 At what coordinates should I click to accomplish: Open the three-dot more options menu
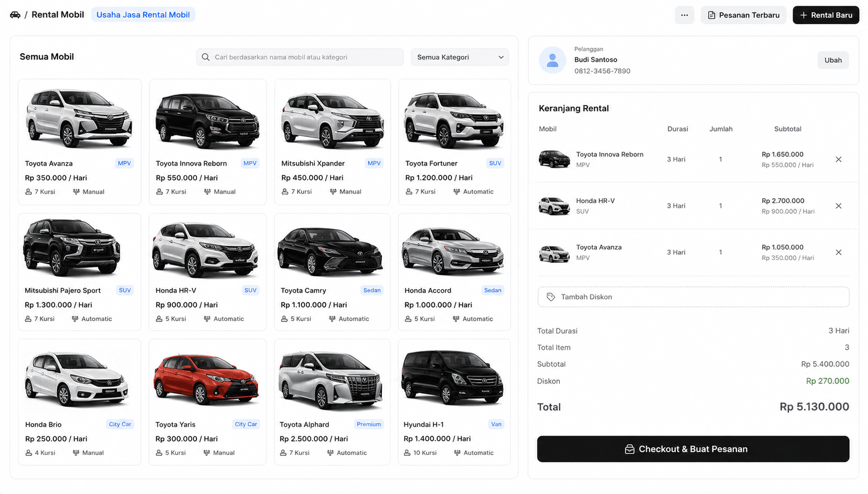[x=684, y=15]
